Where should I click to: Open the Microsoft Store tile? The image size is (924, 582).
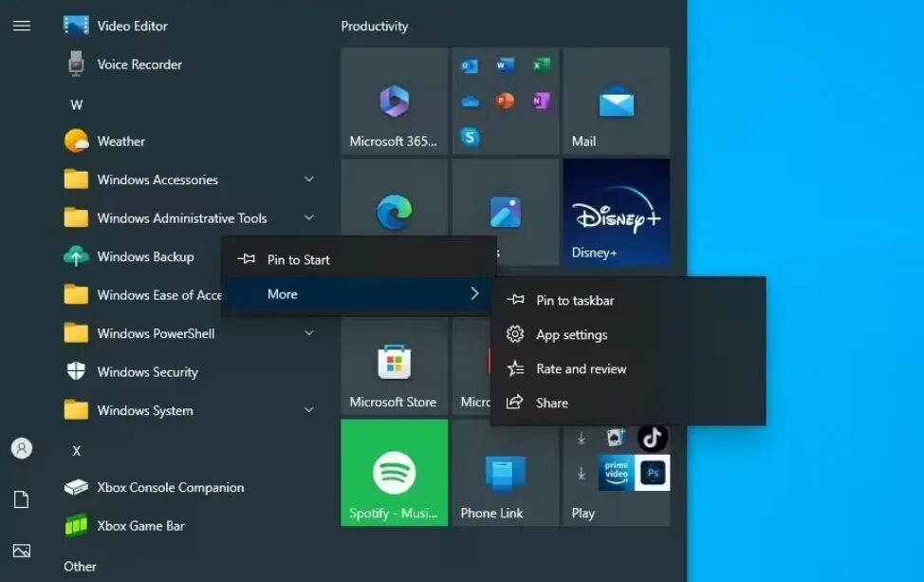(395, 366)
